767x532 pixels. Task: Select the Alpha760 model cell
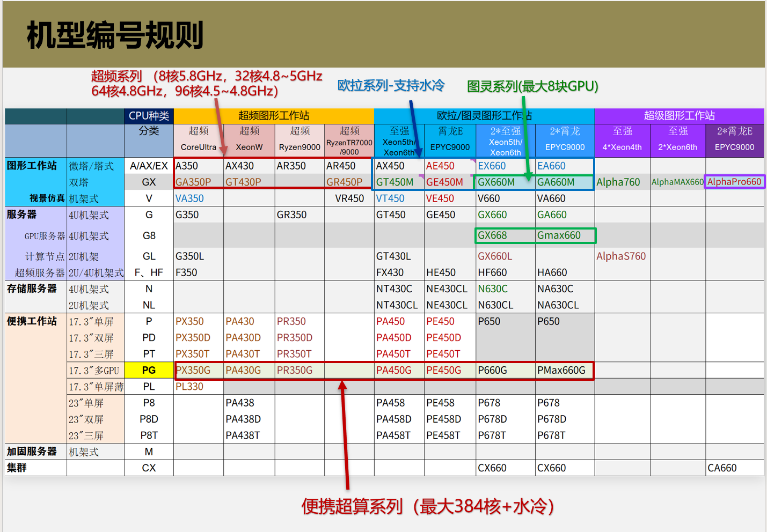pyautogui.click(x=618, y=182)
